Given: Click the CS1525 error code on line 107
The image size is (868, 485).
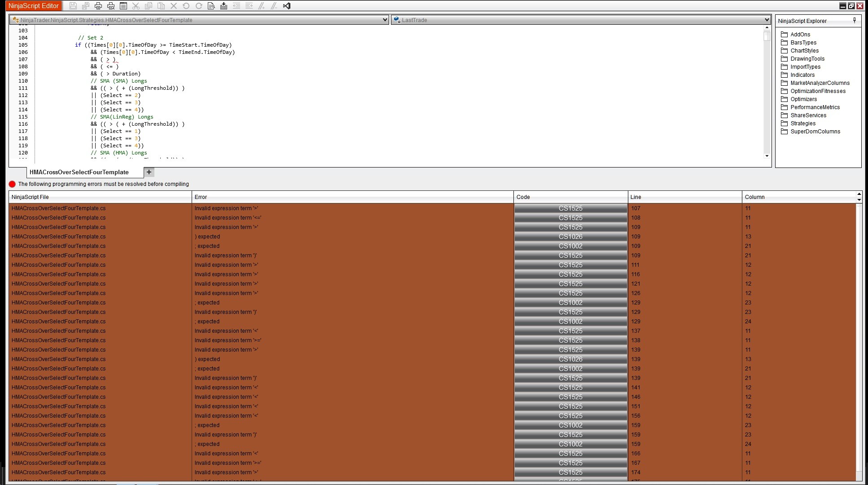Looking at the screenshot, I should (x=570, y=208).
